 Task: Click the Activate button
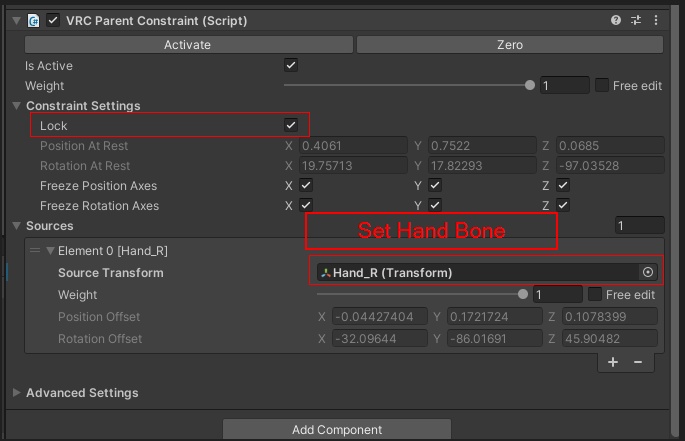pyautogui.click(x=189, y=45)
